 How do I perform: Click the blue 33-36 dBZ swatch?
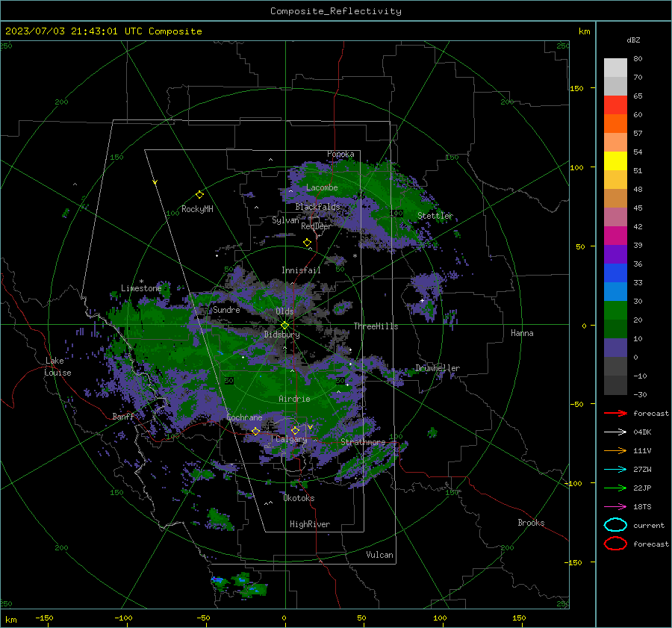615,273
